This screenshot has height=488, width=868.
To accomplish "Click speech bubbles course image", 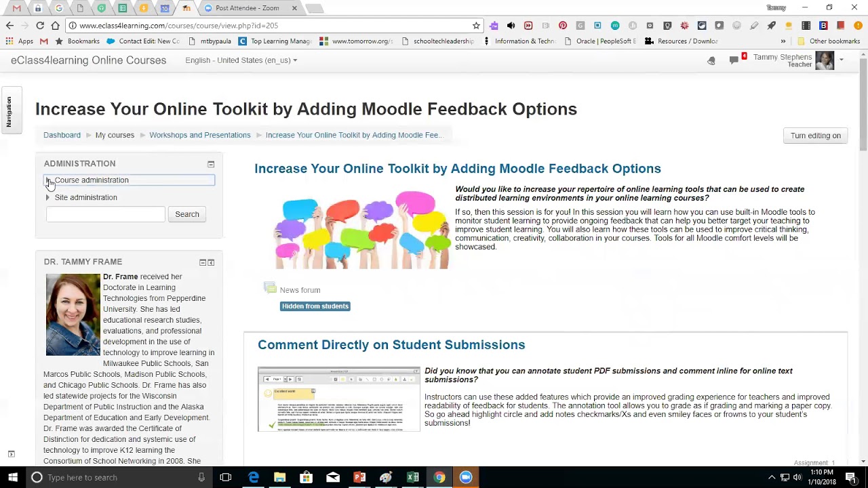I will pos(361,230).
